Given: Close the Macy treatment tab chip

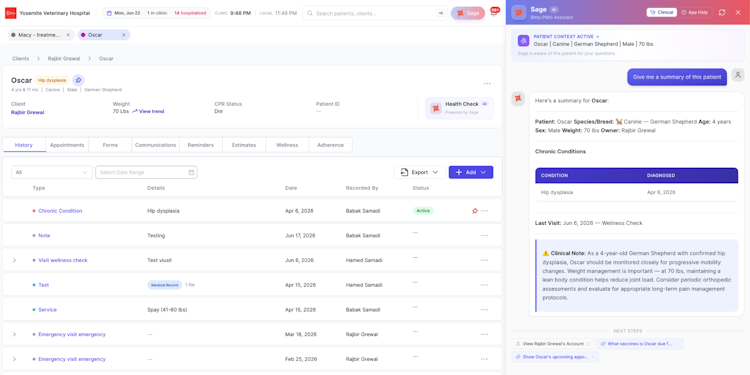Looking at the screenshot, I should click(x=68, y=35).
